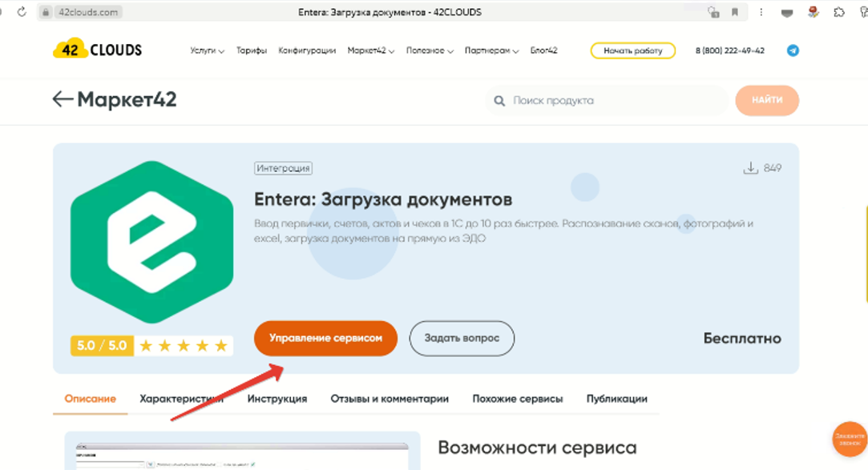Expand the Маркет42 dropdown in navigation

click(370, 50)
